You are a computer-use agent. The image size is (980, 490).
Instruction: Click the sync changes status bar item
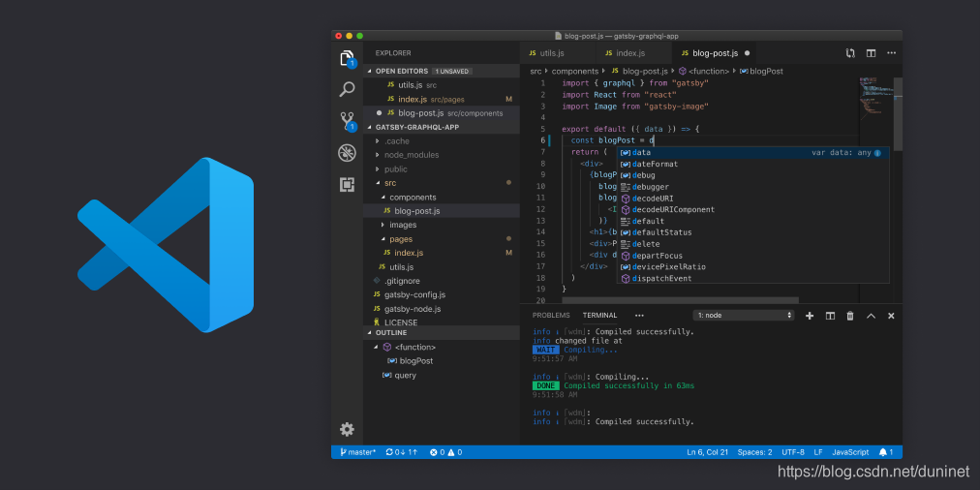[x=401, y=452]
